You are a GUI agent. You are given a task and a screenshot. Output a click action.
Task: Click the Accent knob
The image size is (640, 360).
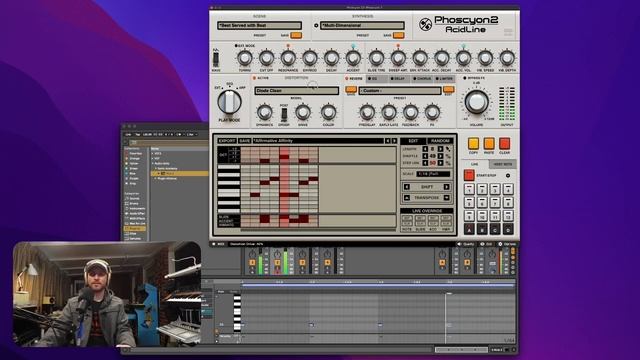click(x=353, y=58)
